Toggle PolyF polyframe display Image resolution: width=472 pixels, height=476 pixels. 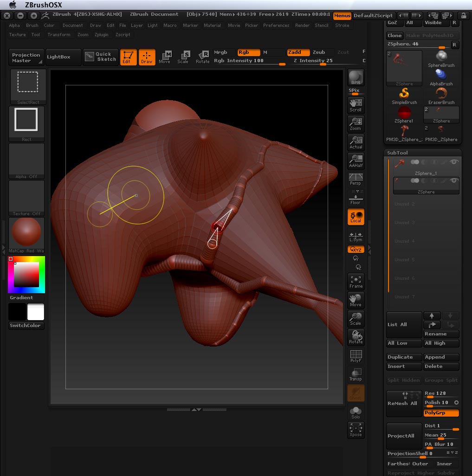click(356, 356)
